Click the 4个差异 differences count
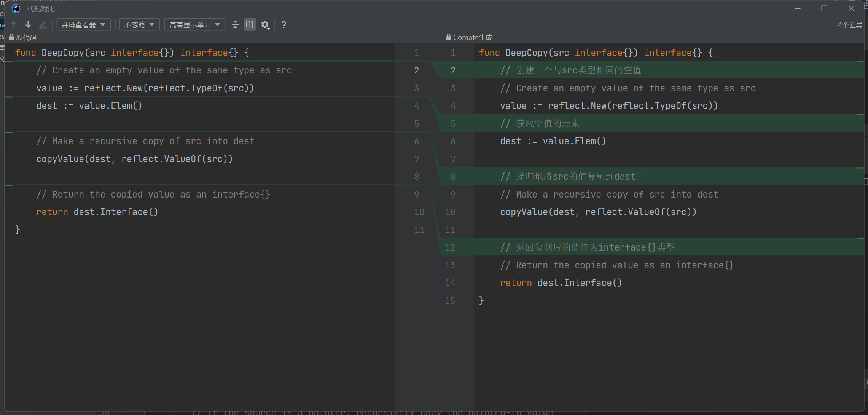 850,25
